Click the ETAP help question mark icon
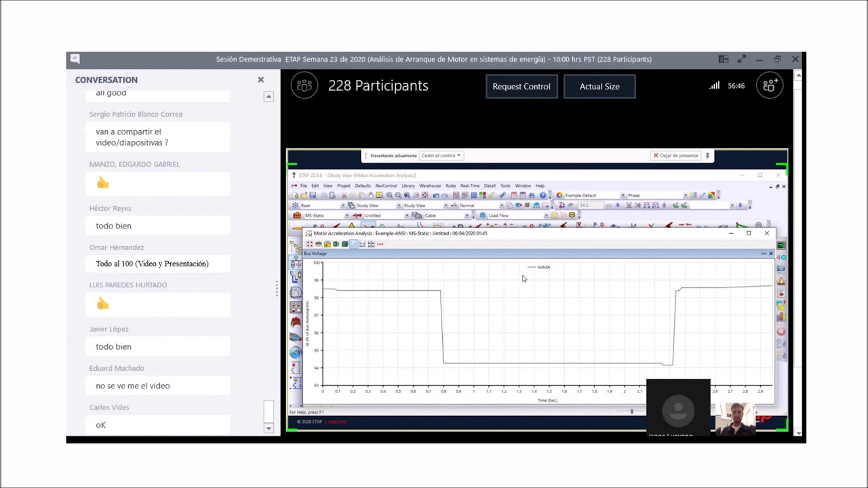The width and height of the screenshot is (868, 488). coord(542,195)
